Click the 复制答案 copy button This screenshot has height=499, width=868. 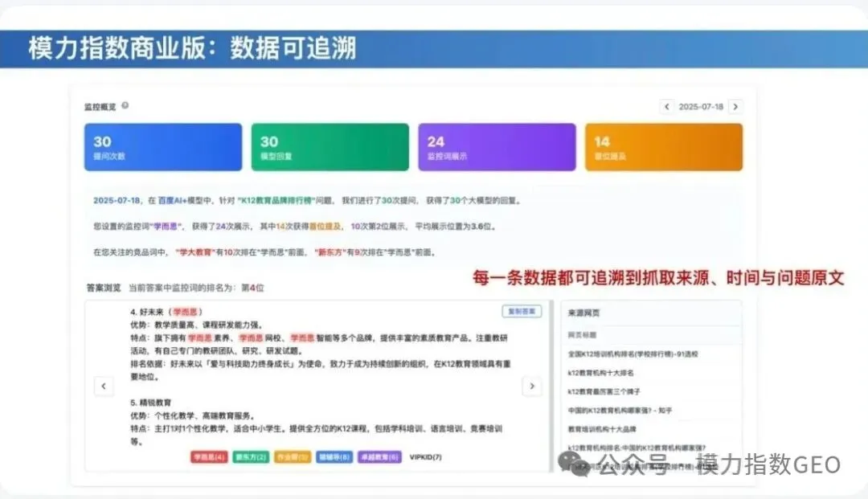[x=522, y=312]
